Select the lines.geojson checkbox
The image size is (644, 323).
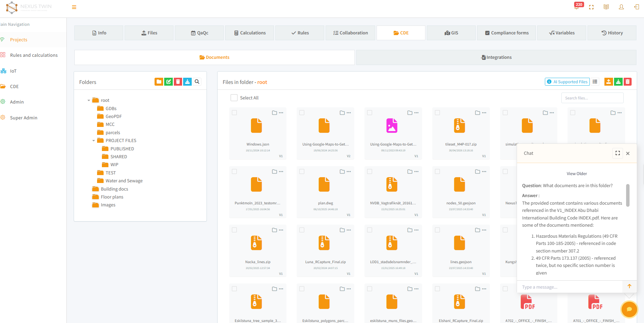(437, 230)
